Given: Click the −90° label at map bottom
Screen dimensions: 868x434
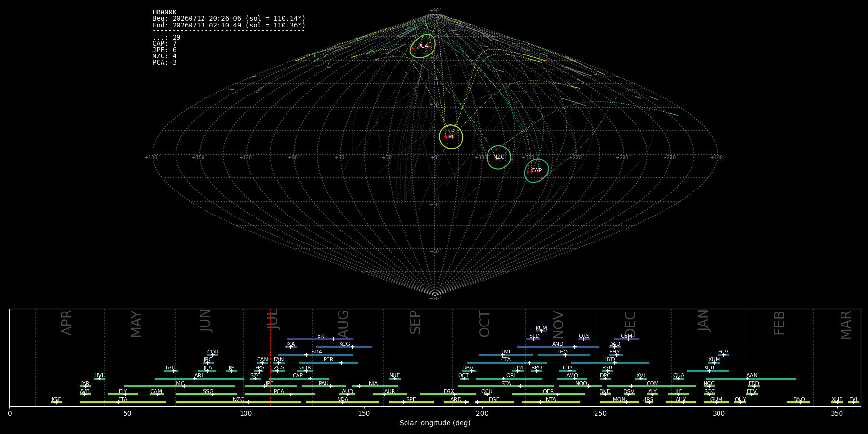Looking at the screenshot, I should click(435, 298).
